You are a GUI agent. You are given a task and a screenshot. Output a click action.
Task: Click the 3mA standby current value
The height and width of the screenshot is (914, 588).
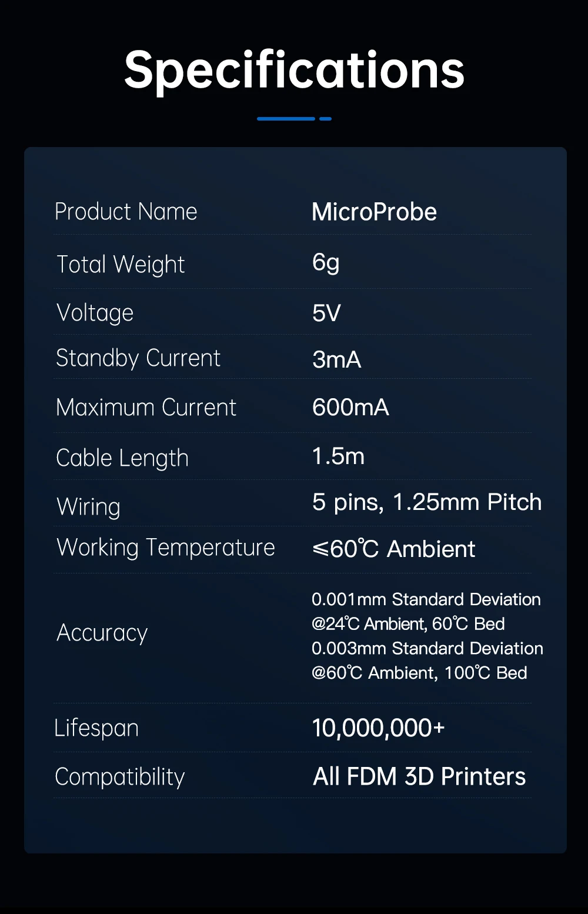tap(336, 359)
